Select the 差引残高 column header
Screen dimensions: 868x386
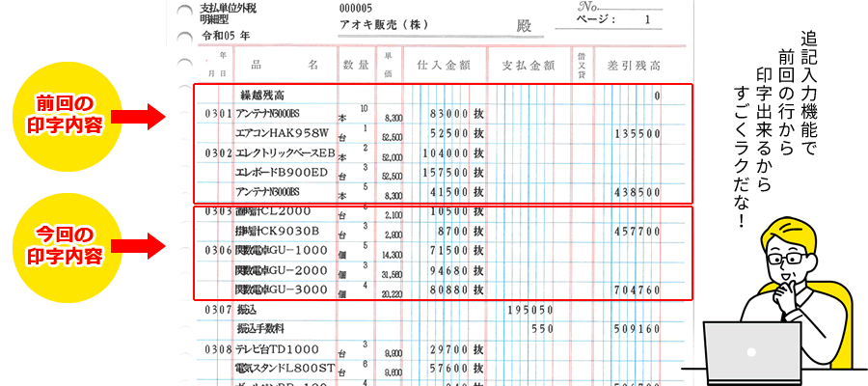click(x=634, y=66)
